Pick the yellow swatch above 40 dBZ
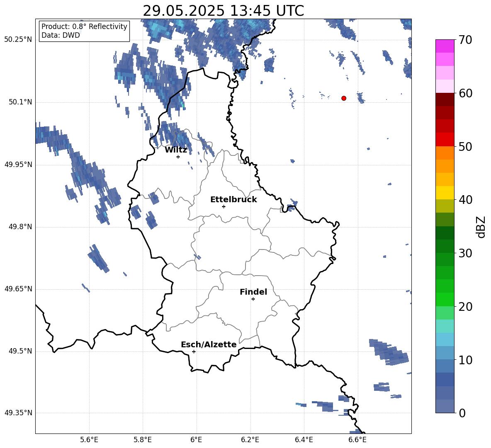The image size is (491, 448). tap(445, 193)
